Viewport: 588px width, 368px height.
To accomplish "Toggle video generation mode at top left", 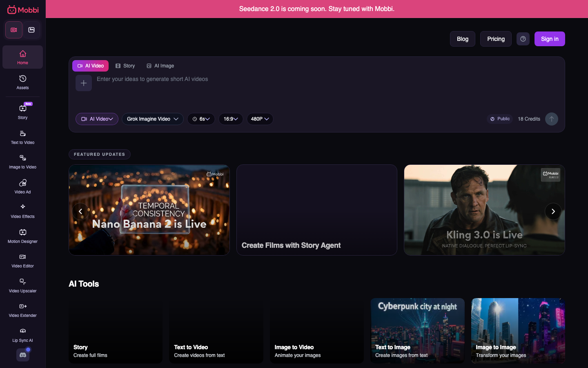I will tap(13, 30).
